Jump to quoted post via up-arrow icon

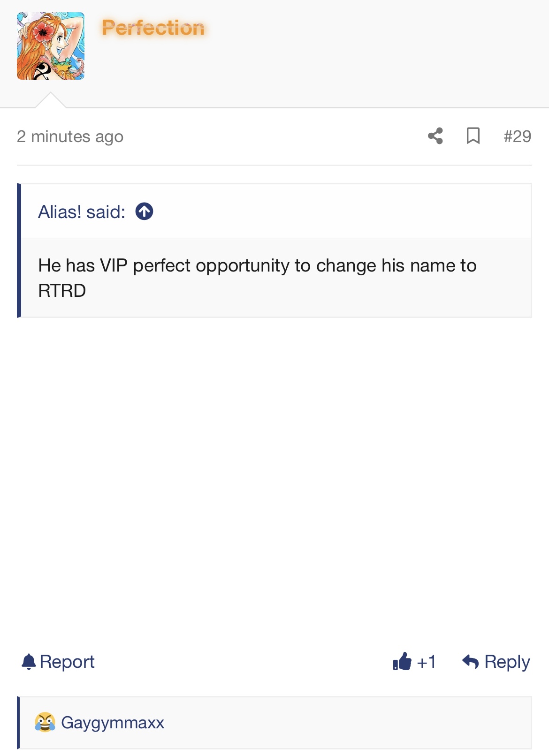[144, 212]
